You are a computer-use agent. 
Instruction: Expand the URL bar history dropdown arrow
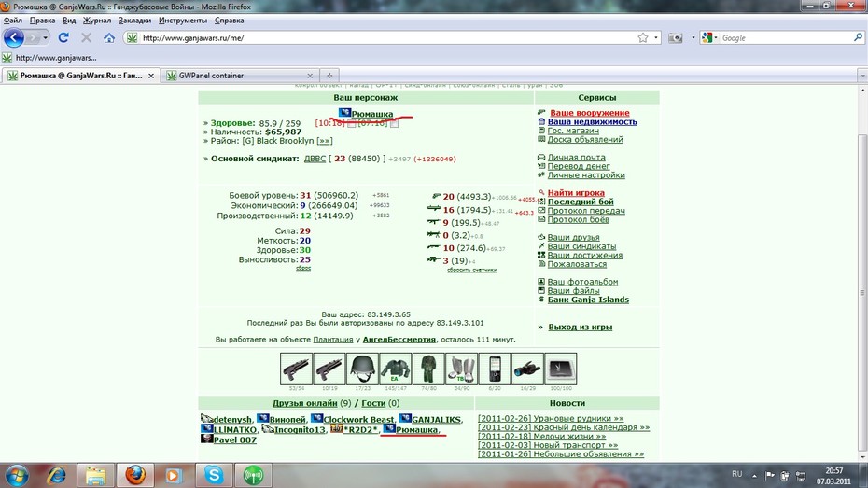tap(656, 37)
